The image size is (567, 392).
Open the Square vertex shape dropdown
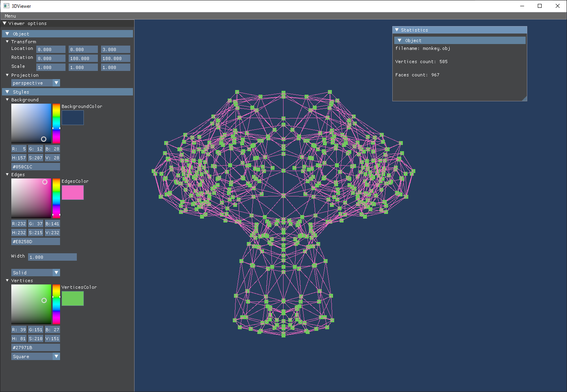[35, 357]
